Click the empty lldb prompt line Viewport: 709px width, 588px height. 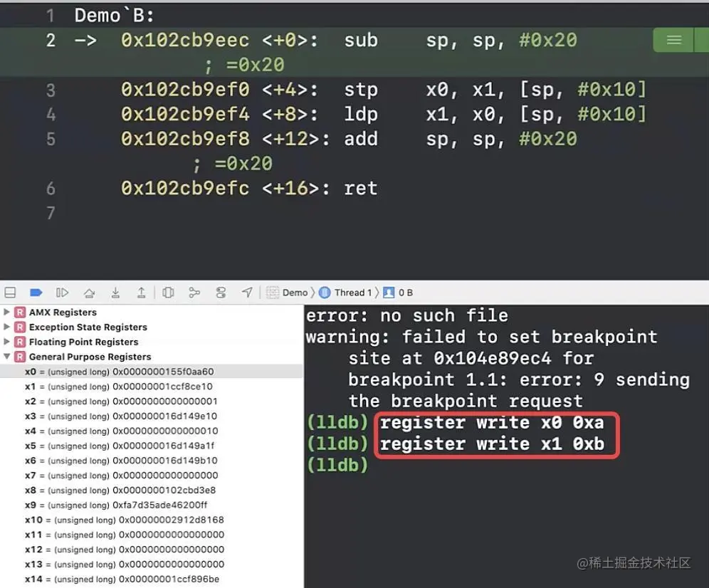506,465
